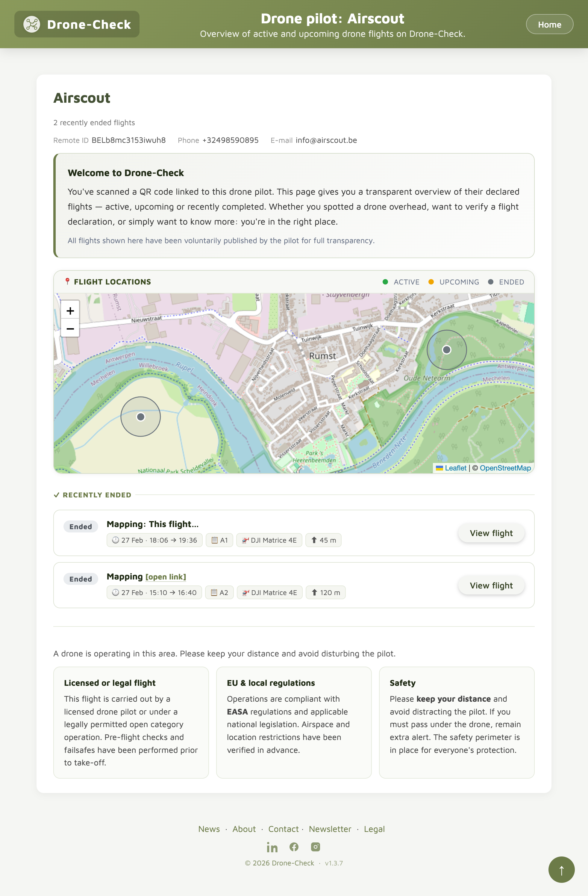Screen dimensions: 588x896
Task: Open the Facebook social icon
Action: [x=294, y=847]
